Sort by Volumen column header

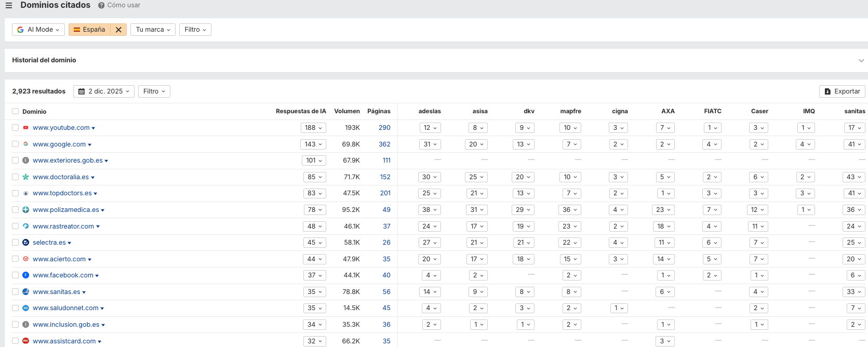(x=347, y=111)
